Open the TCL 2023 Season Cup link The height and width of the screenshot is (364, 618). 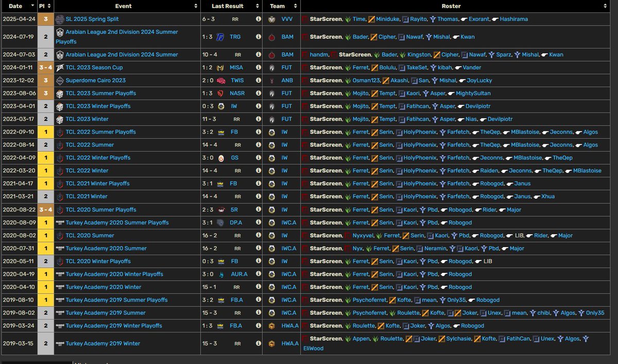coord(94,67)
